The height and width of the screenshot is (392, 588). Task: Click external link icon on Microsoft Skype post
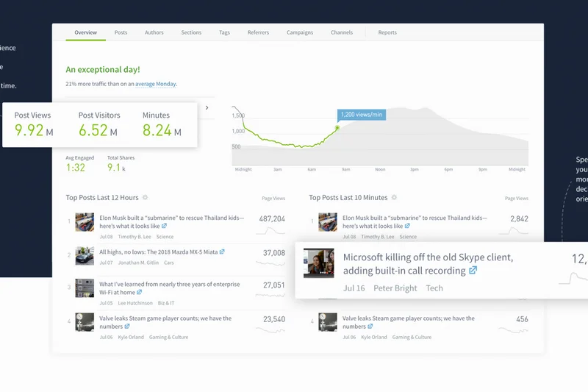click(x=473, y=271)
